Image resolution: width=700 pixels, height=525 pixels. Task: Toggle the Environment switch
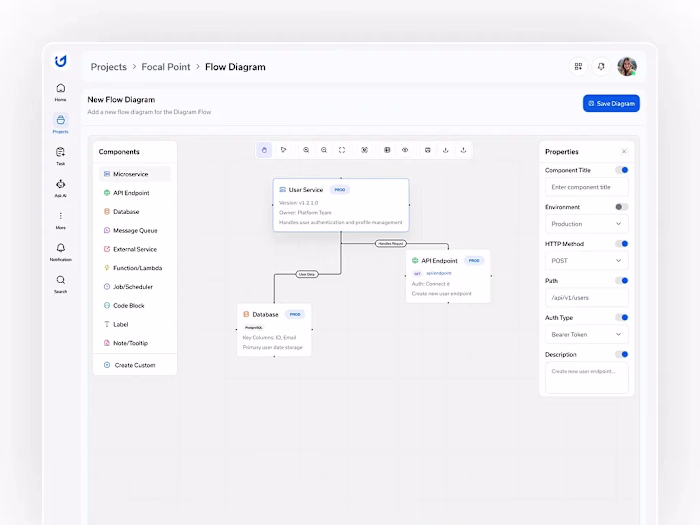point(622,207)
